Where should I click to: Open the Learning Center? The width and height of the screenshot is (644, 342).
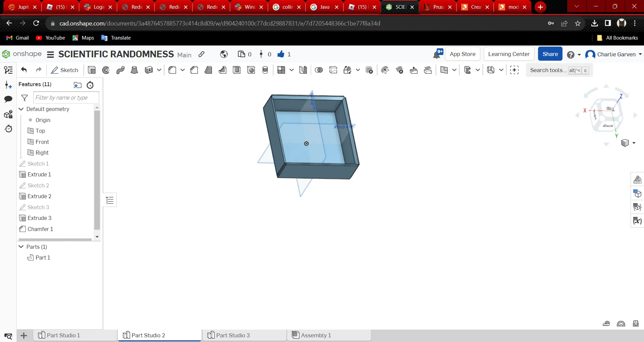(x=508, y=54)
